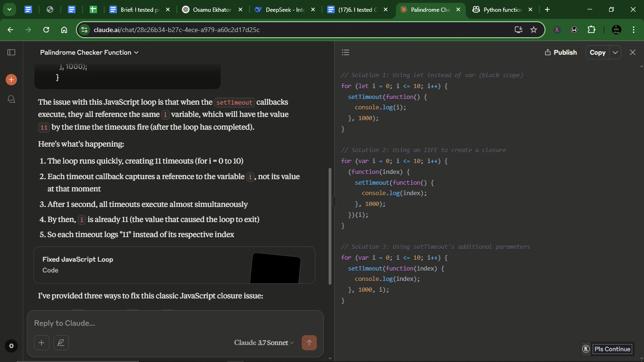
Task: Open the Chrome three-dot menu
Action: pos(634,30)
